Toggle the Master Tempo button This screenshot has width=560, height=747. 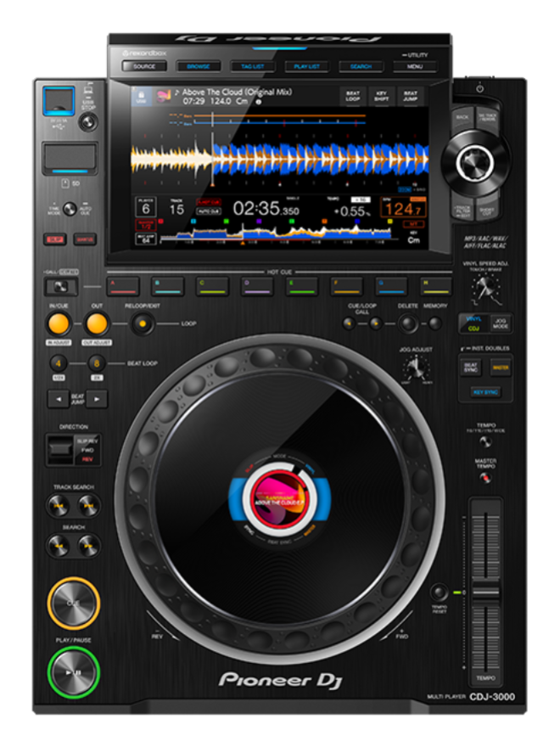(x=485, y=477)
